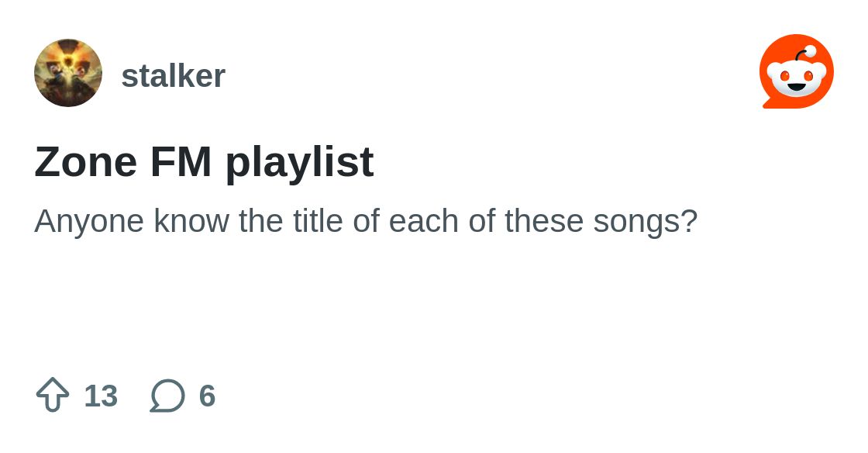
Task: Click the word 'Zone' in the headline
Action: pos(85,161)
